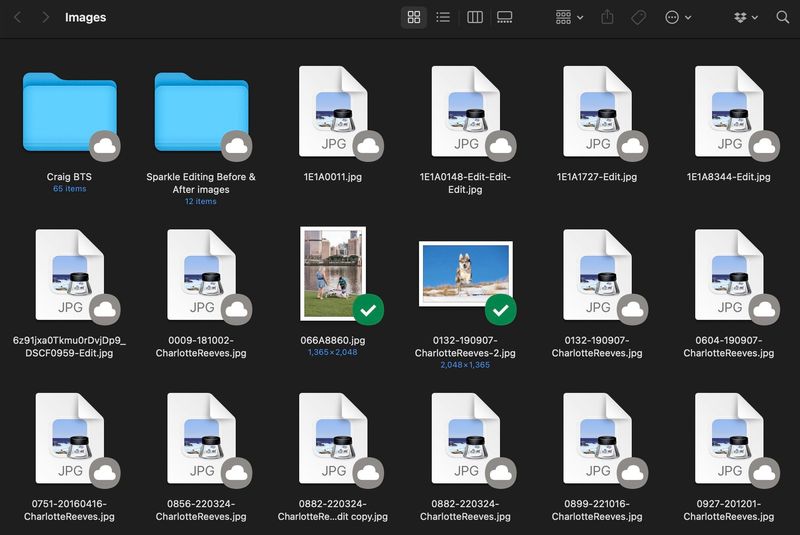Select 0009-181002-CharlotteReeves.jpg file icon
Screen dimensions: 800x535
[x=201, y=275]
